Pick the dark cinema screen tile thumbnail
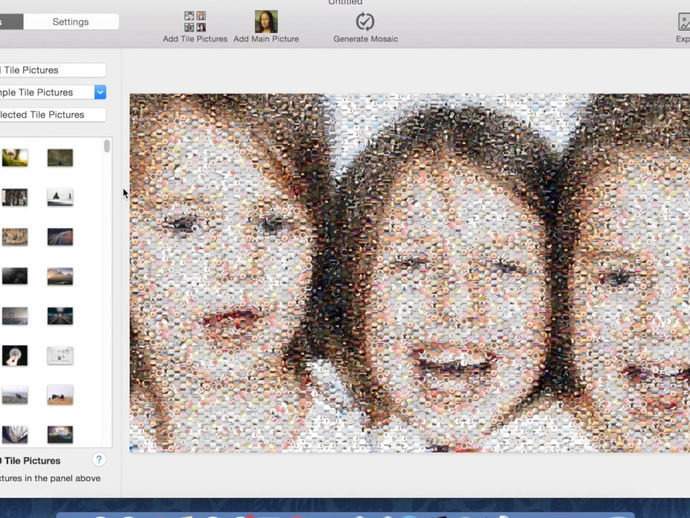Viewport: 690px width, 518px height. pyautogui.click(x=60, y=434)
